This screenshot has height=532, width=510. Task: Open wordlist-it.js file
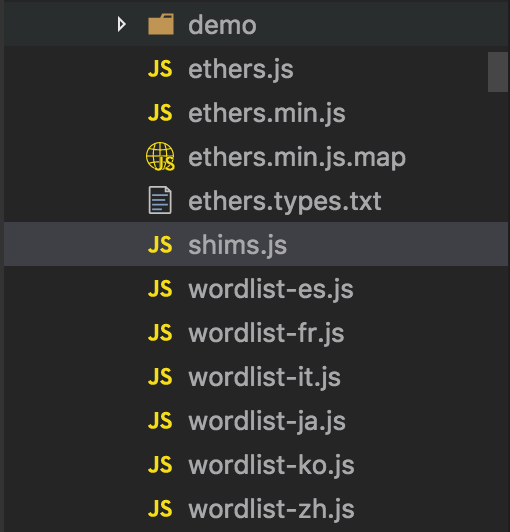[265, 377]
